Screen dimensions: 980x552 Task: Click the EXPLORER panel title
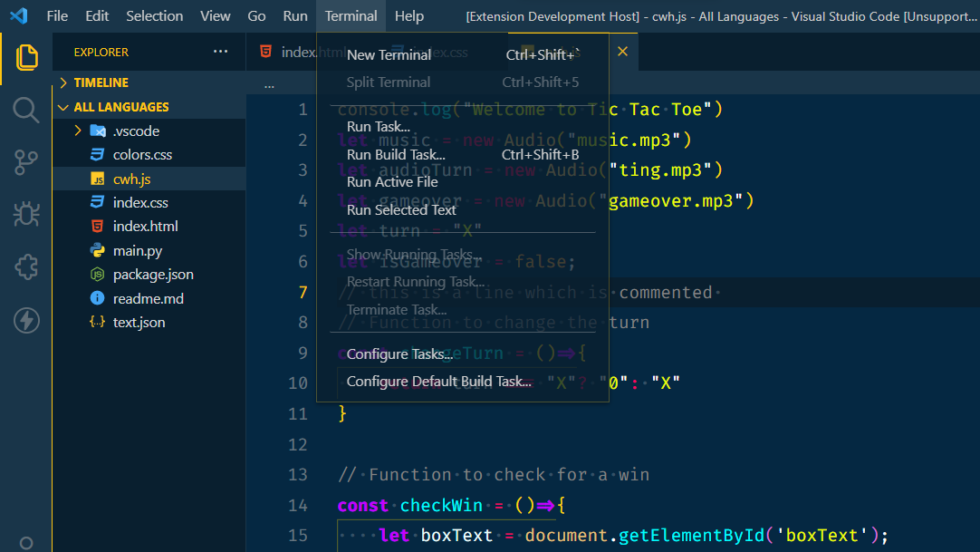[x=101, y=53]
